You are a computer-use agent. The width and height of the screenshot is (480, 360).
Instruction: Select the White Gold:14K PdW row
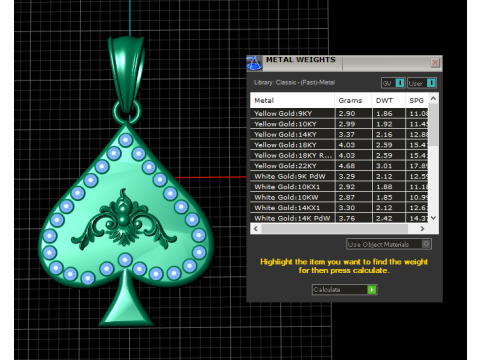[339, 218]
